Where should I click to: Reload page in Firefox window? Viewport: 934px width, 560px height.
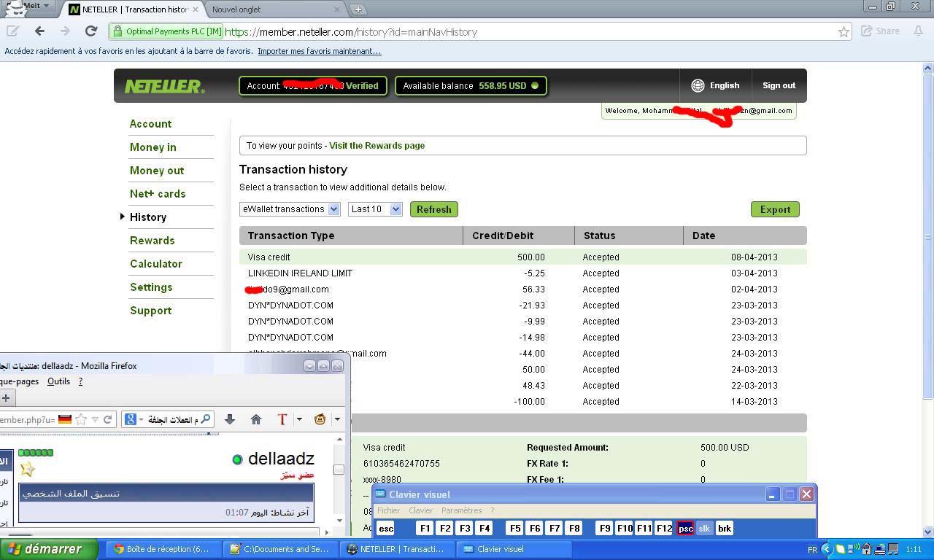(107, 419)
